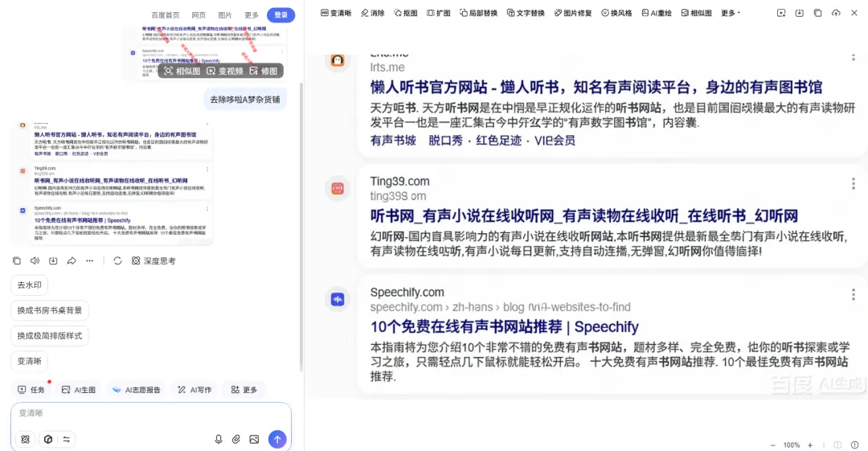Screen dimensions: 868x451
Task: Toggle deep thinking icon in input box
Action: tap(26, 440)
